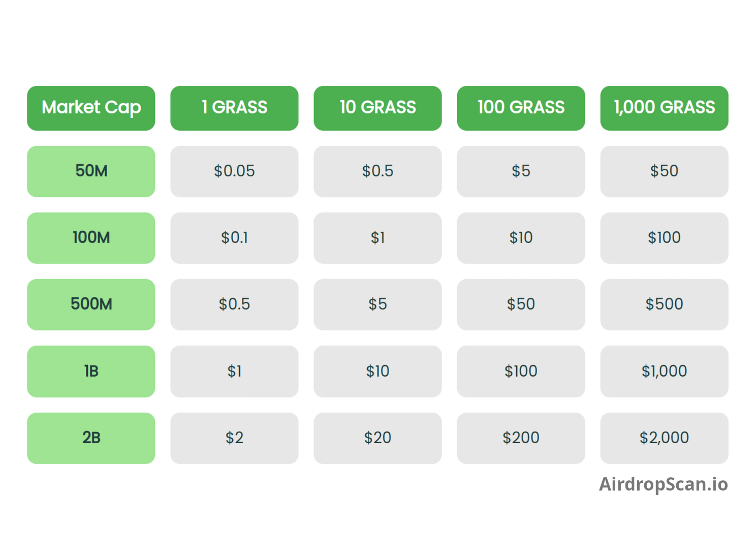
Task: Select the 50M market cap row label
Action: (91, 171)
